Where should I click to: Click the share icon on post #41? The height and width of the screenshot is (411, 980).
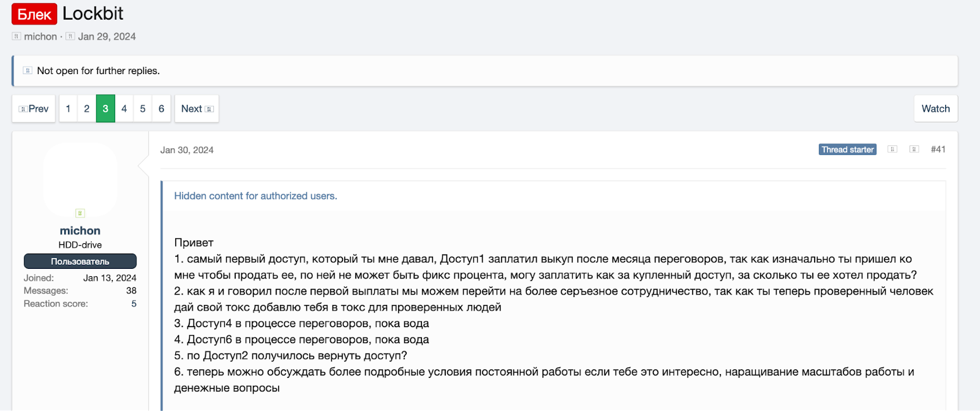click(x=892, y=149)
